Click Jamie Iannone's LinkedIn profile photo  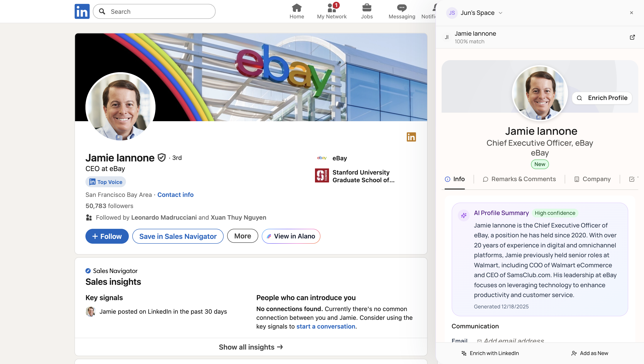120,107
